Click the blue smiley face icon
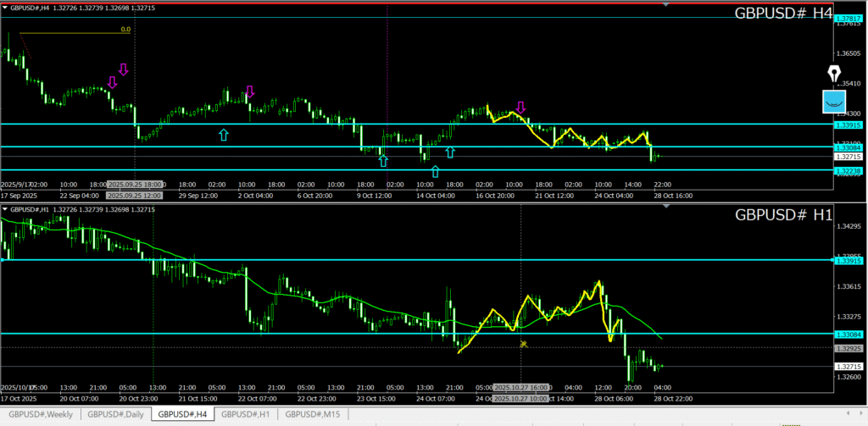 834,102
